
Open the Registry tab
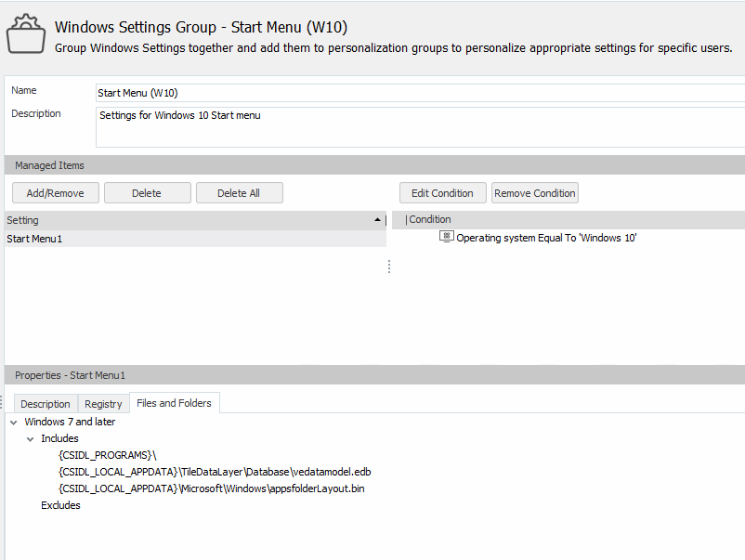click(x=103, y=404)
